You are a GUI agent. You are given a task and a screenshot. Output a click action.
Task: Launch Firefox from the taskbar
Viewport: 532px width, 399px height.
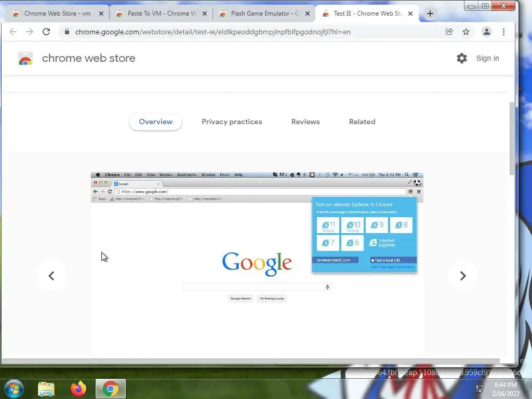[x=78, y=389]
